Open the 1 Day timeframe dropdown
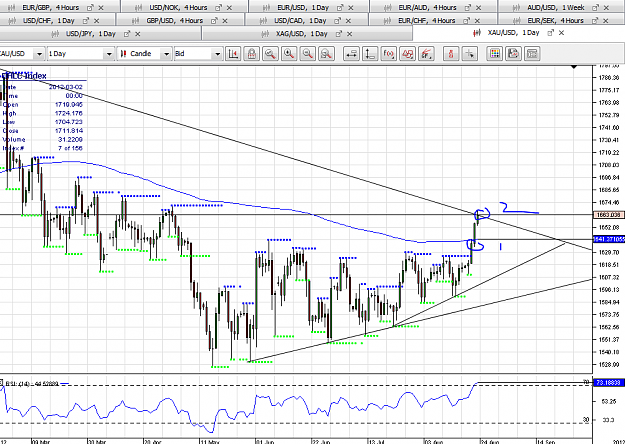This screenshot has width=625, height=444. click(109, 54)
